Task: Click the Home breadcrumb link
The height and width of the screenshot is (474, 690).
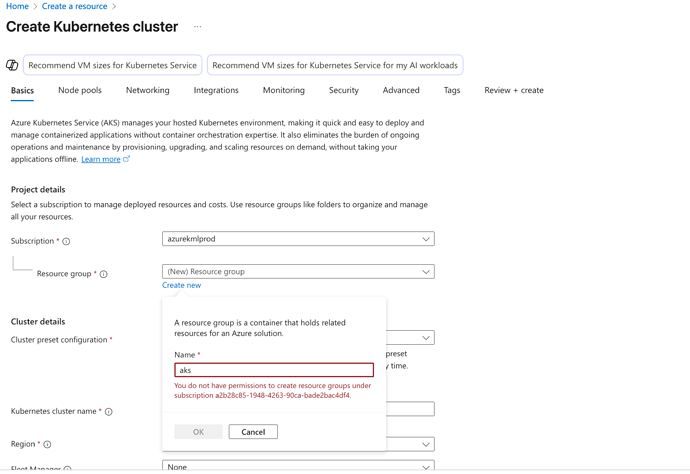Action: [x=17, y=6]
